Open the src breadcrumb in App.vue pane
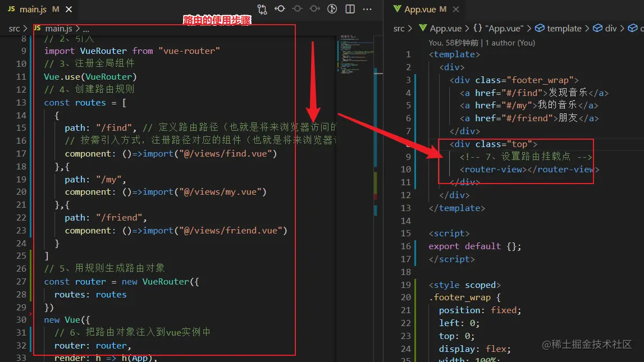 (x=399, y=28)
